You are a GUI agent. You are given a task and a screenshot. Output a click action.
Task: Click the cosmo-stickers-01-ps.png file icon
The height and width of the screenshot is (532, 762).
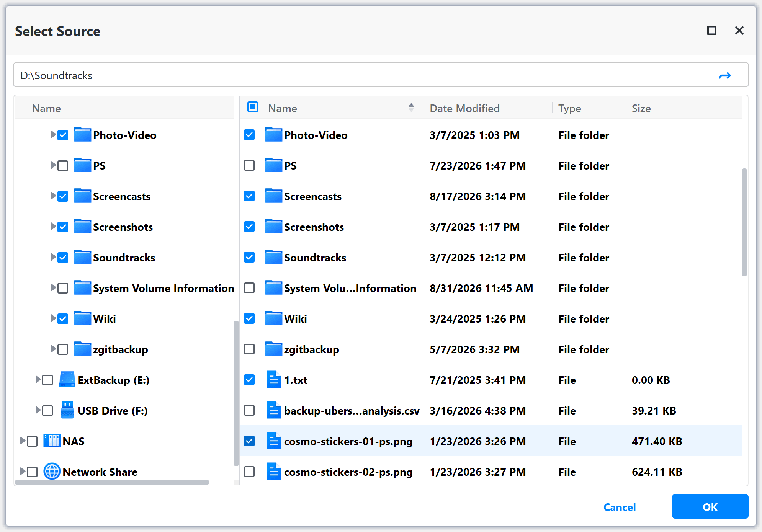click(273, 441)
